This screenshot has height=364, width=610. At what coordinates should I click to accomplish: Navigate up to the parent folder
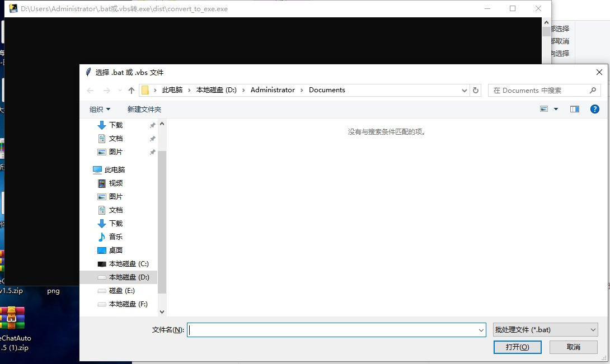pyautogui.click(x=130, y=90)
